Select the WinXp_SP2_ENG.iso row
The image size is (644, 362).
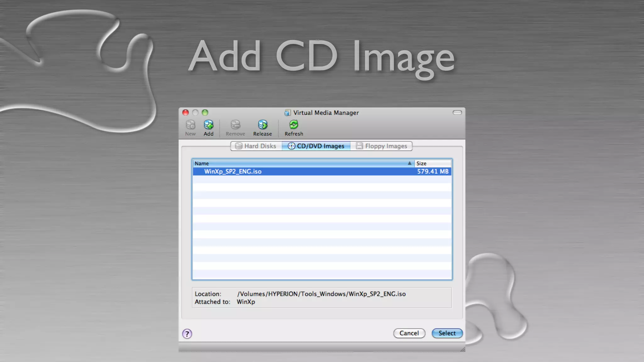(322, 172)
